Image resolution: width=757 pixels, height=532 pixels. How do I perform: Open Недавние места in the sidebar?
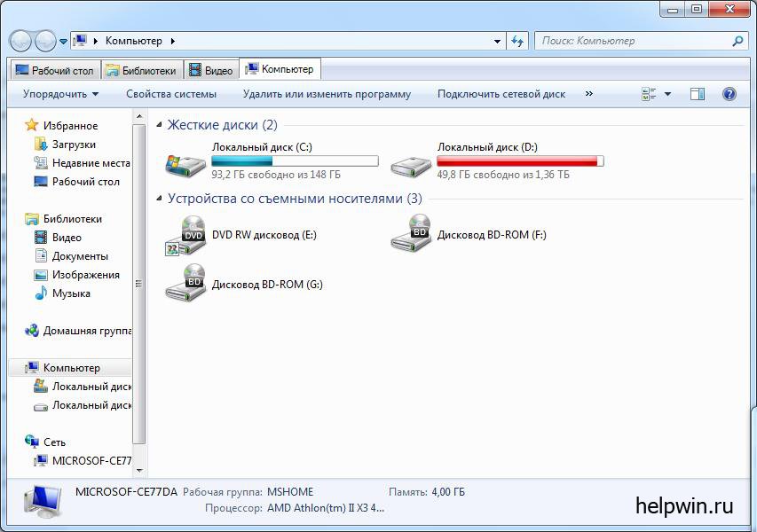point(91,163)
